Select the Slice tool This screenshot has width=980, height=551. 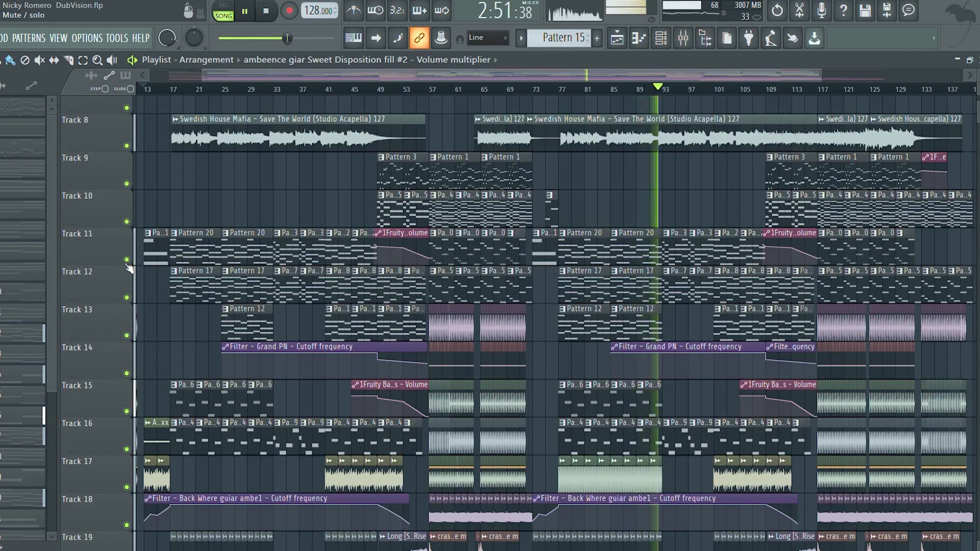(x=68, y=60)
